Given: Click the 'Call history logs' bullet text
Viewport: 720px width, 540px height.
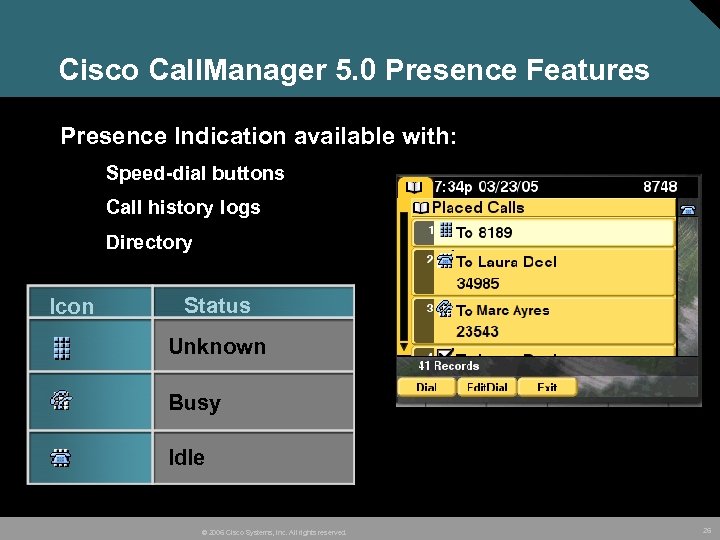Looking at the screenshot, I should (183, 208).
